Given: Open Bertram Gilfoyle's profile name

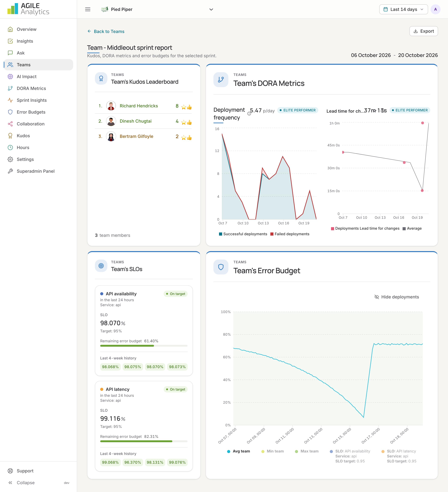Looking at the screenshot, I should coord(136,136).
